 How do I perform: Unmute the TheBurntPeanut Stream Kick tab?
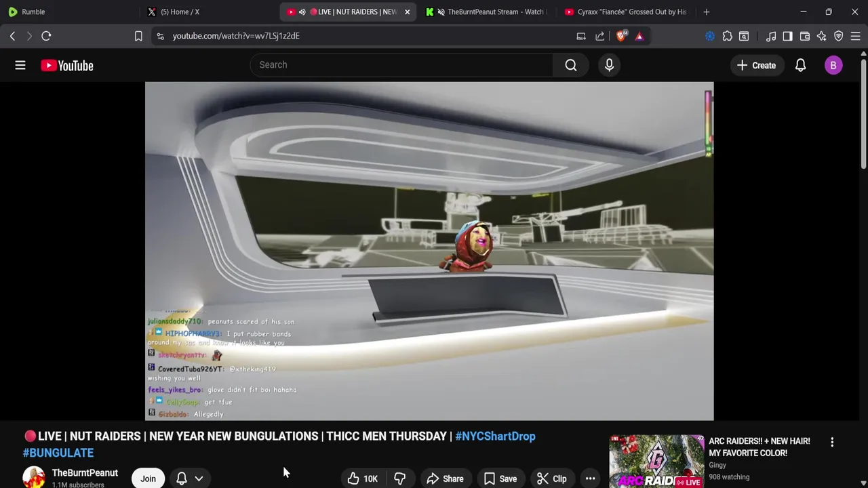coord(441,12)
